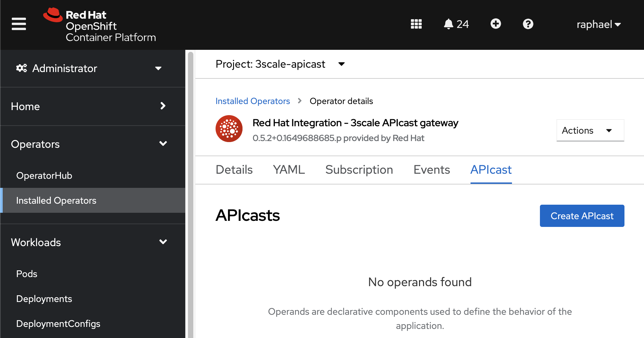Open the Actions dropdown menu
Viewport: 644px width, 338px height.
coord(590,130)
